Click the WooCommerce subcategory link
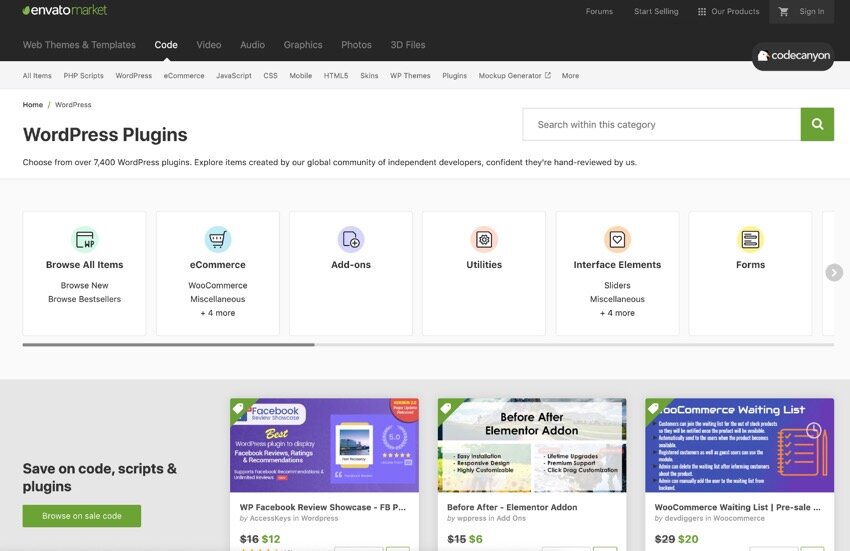850x551 pixels. (217, 285)
